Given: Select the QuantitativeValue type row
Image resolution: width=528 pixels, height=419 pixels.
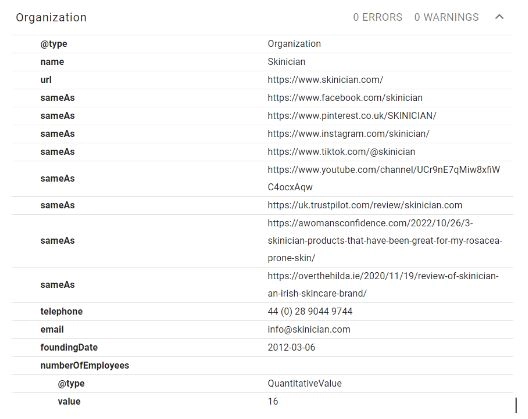Looking at the screenshot, I should point(262,383).
